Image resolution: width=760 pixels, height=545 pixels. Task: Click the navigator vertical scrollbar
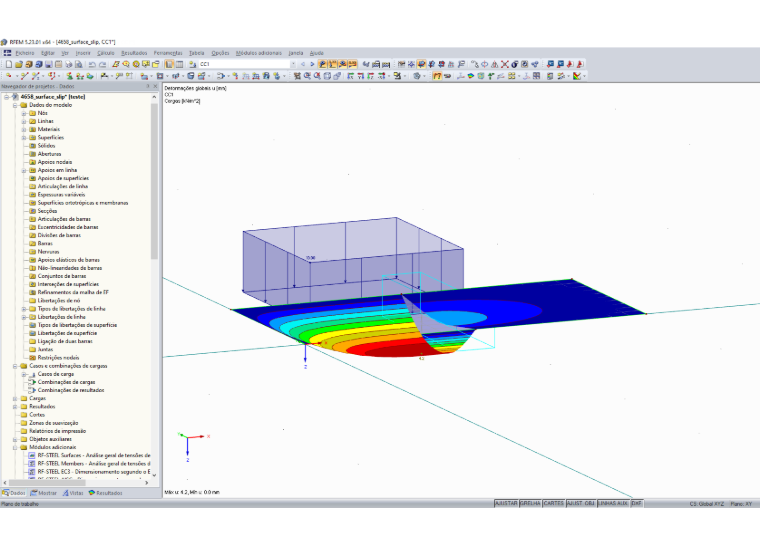coord(154,179)
